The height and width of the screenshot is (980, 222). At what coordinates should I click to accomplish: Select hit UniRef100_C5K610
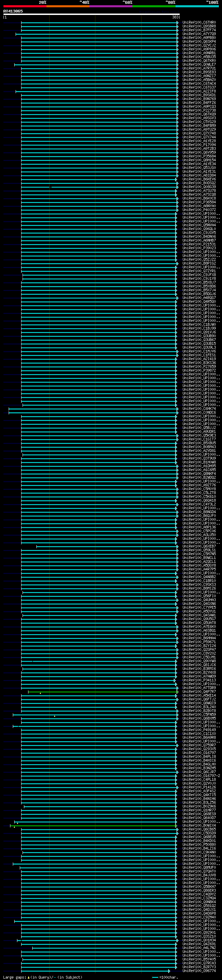coord(199,496)
